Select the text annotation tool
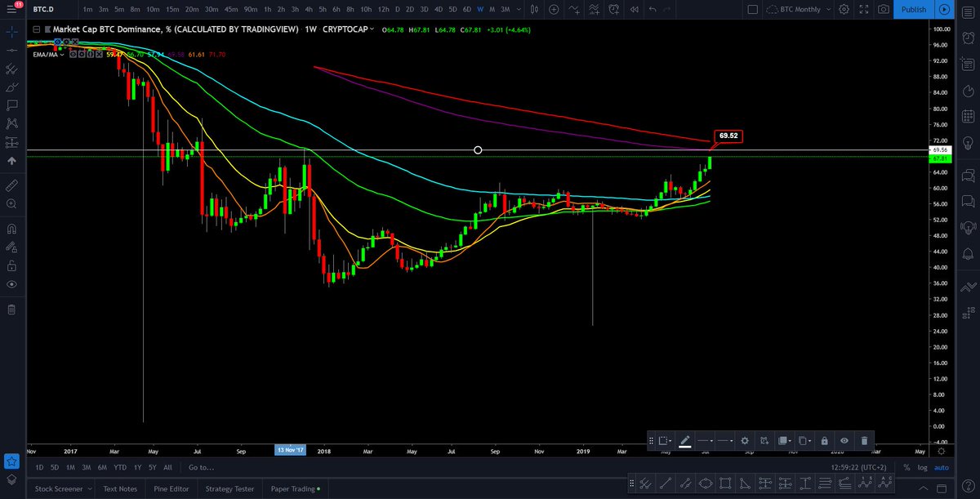Screen dimensions: 980x499 [x=11, y=106]
